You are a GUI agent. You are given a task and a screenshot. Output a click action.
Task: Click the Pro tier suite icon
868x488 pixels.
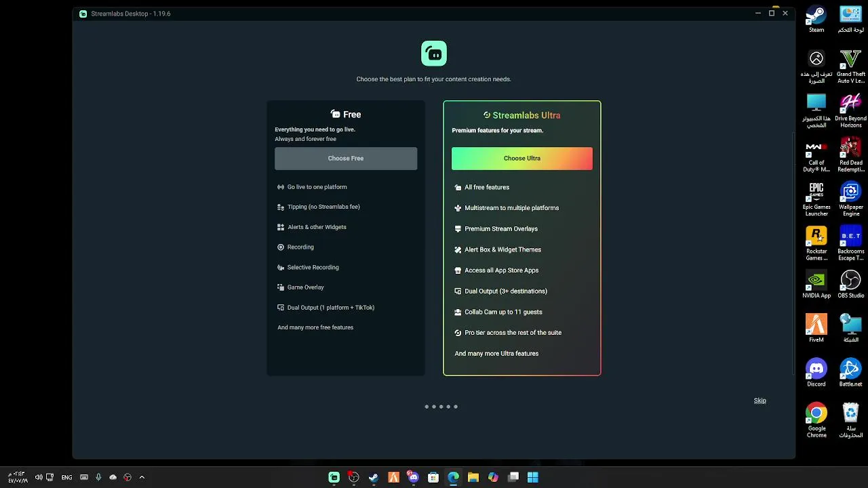click(x=458, y=333)
